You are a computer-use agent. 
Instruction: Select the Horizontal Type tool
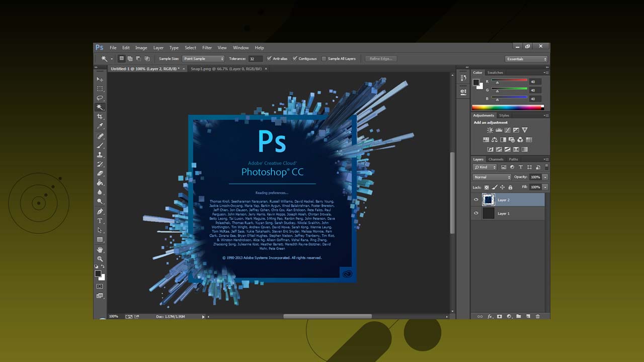click(x=100, y=221)
